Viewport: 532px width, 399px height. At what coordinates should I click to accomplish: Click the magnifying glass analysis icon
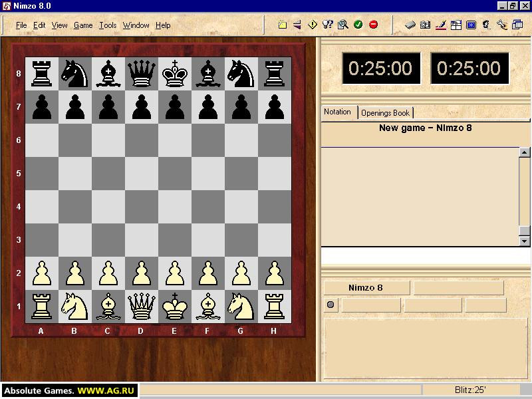point(343,25)
